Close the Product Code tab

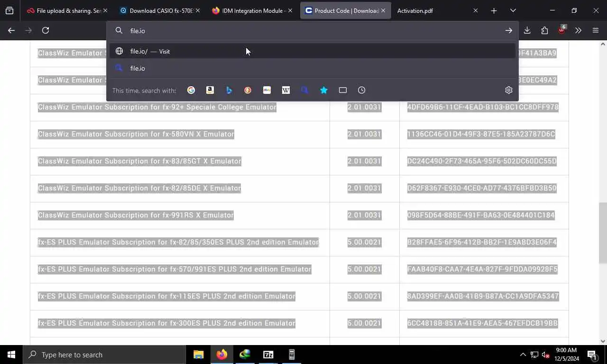click(383, 10)
